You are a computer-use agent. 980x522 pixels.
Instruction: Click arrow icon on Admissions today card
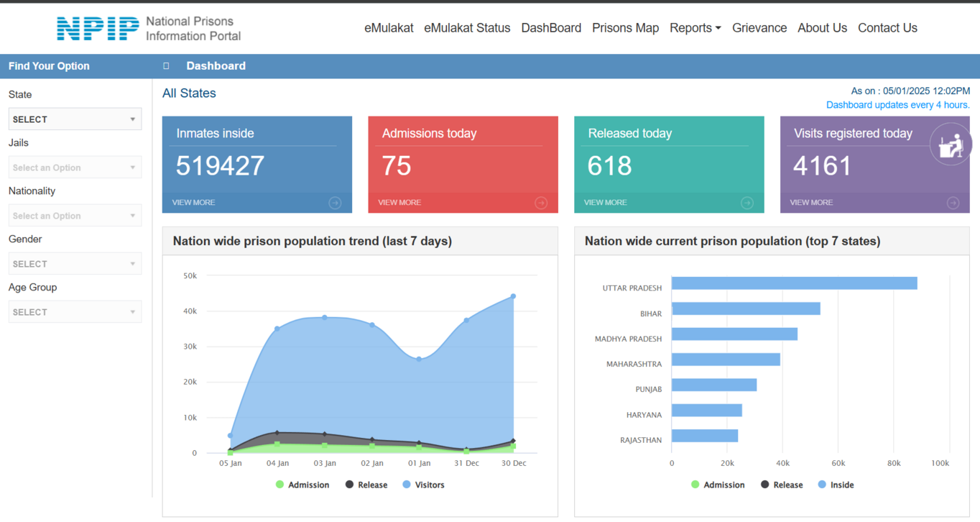click(541, 203)
